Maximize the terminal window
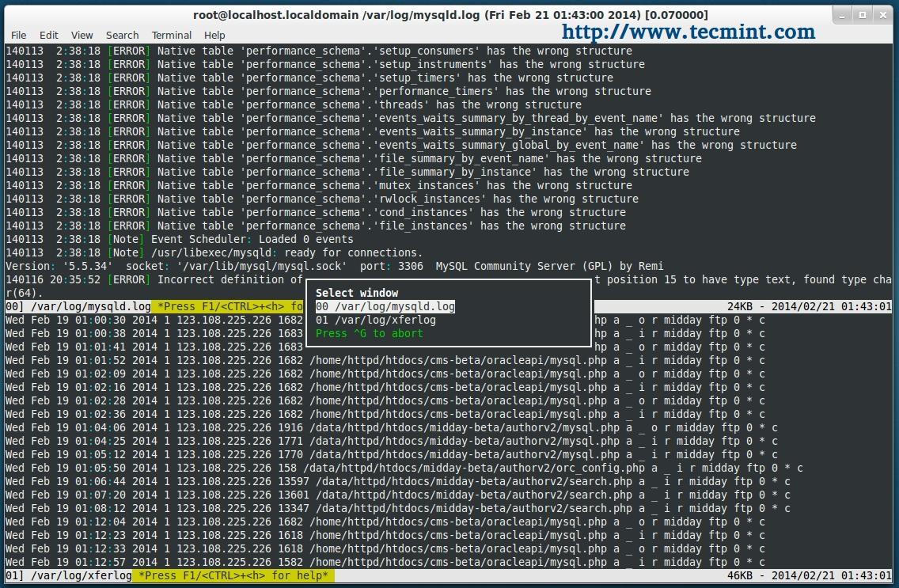This screenshot has width=899, height=588. (x=863, y=14)
